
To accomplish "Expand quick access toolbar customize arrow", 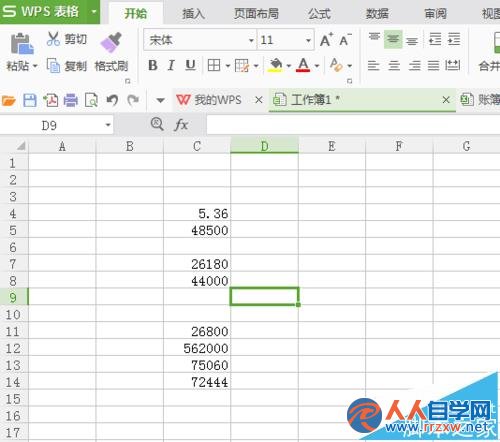I will 160,100.
